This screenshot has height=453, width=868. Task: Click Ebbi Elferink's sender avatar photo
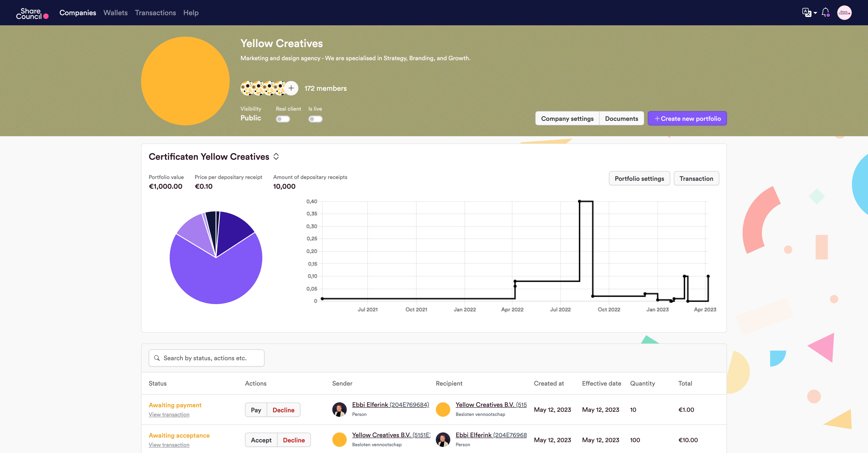pyautogui.click(x=339, y=410)
